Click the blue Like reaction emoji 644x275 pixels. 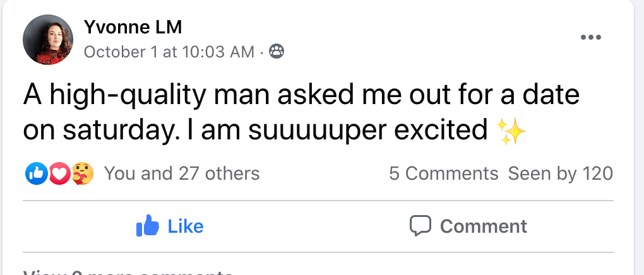click(34, 173)
